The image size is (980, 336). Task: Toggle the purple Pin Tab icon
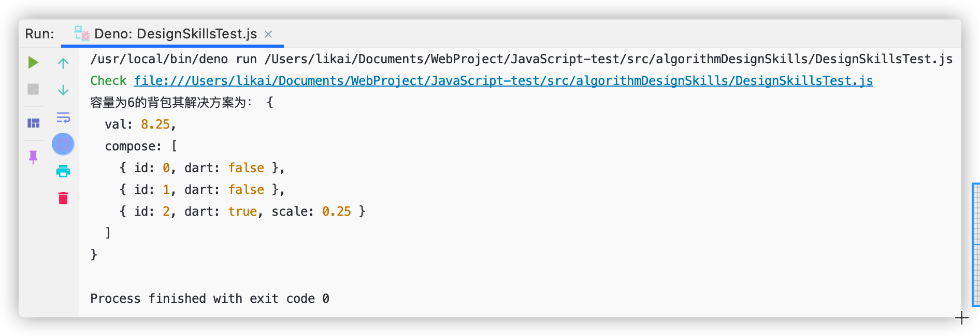tap(33, 157)
